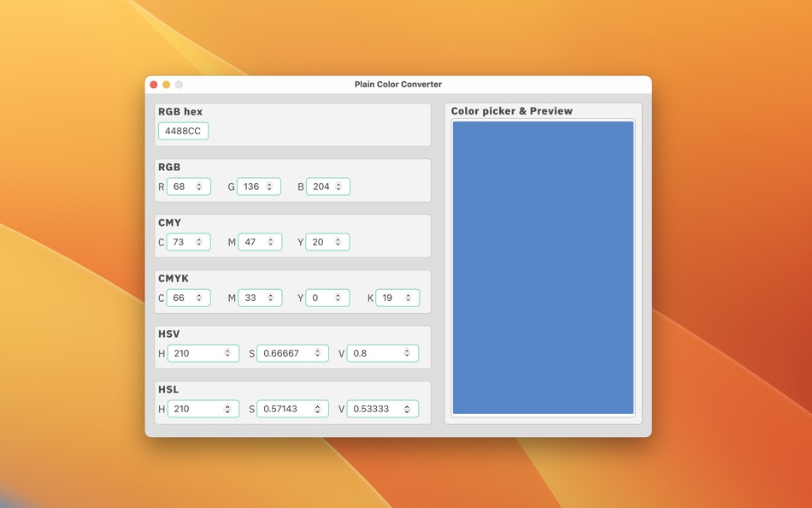Viewport: 812px width, 508px height.
Task: Click the HSV S value field 0.66667
Action: pos(293,353)
